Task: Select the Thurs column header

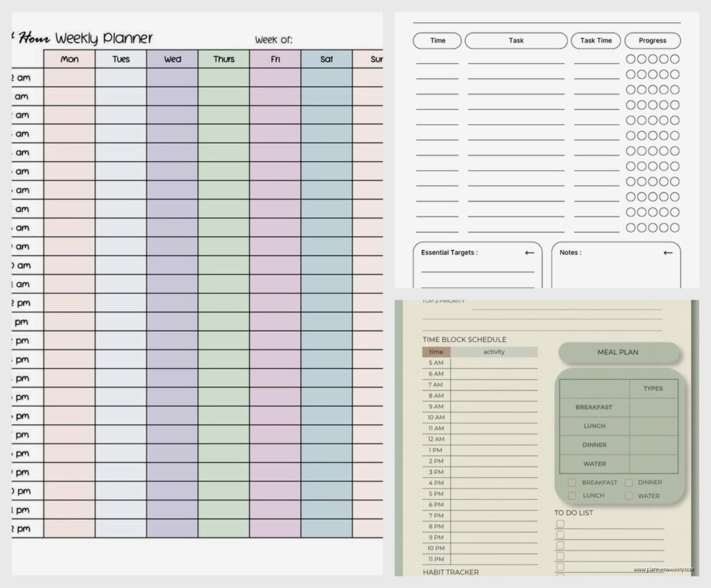Action: 224,60
